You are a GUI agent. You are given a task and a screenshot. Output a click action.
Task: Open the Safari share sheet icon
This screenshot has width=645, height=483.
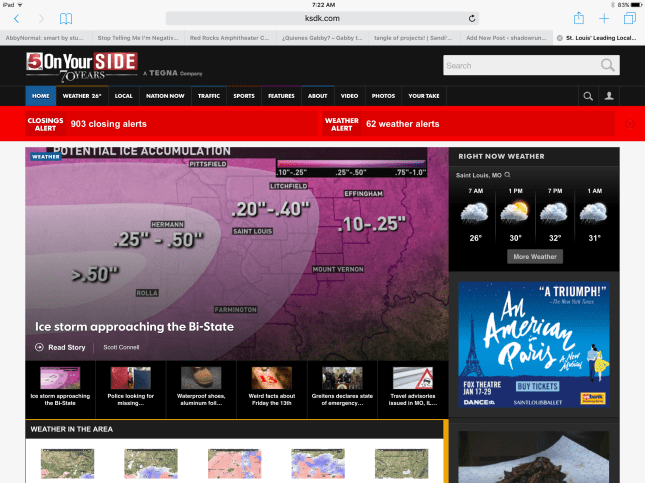click(579, 18)
